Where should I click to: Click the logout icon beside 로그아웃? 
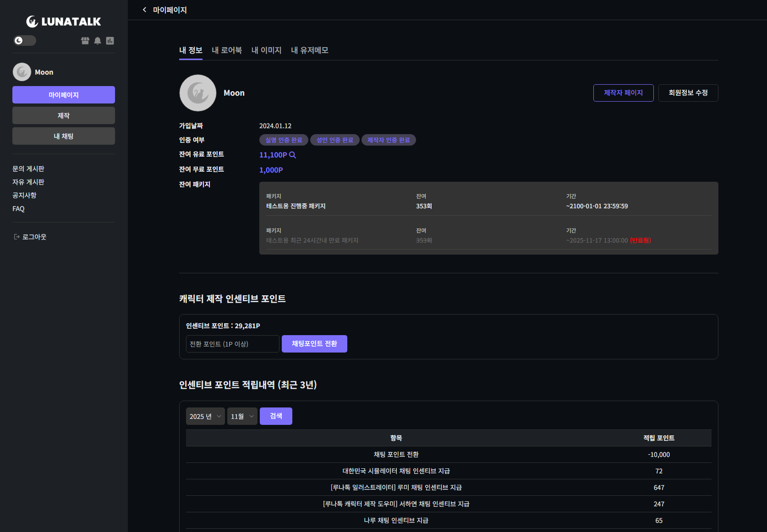[x=17, y=237]
